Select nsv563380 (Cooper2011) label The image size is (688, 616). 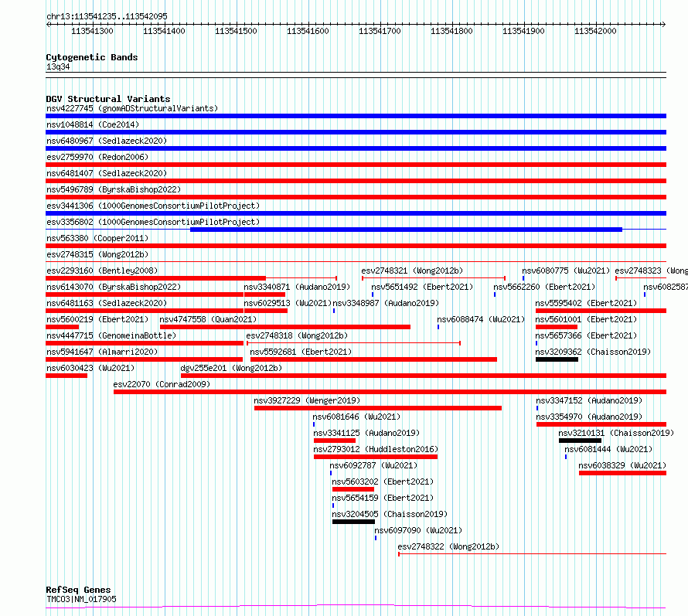tap(97, 238)
